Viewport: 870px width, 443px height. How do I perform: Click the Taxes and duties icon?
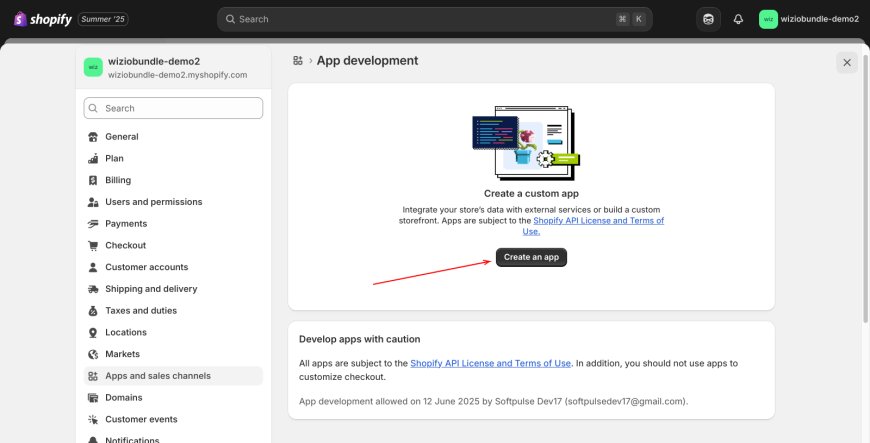(93, 310)
